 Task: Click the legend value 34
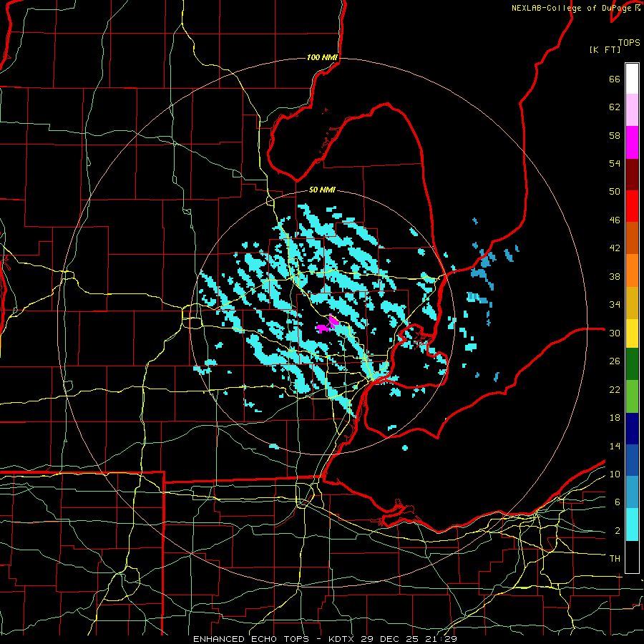coord(615,304)
